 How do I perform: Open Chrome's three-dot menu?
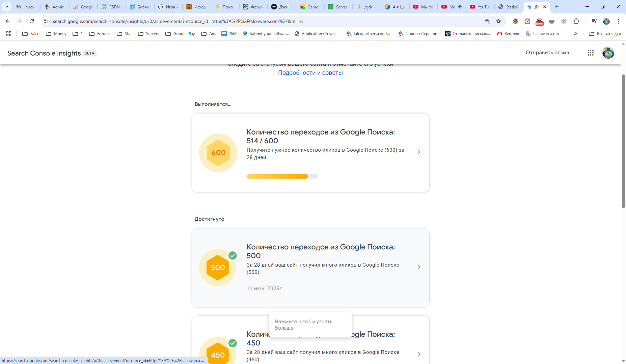(x=619, y=21)
